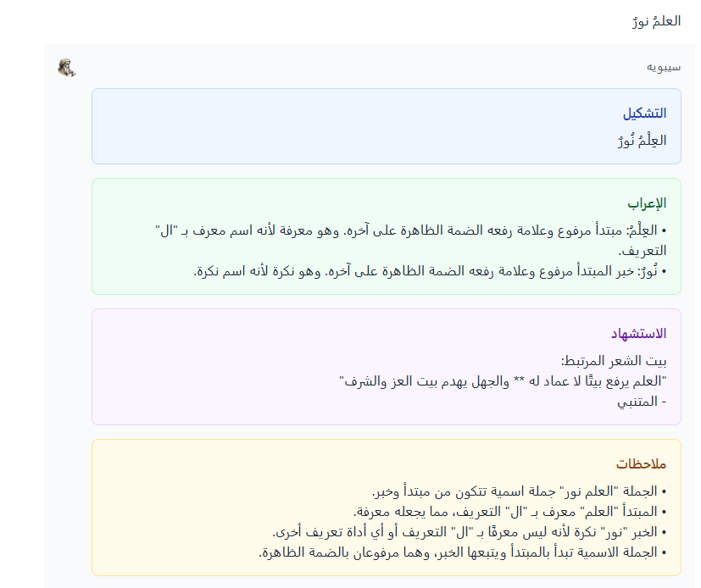Click the "ملاحظات" section heading
The width and height of the screenshot is (701, 588).
point(641,463)
